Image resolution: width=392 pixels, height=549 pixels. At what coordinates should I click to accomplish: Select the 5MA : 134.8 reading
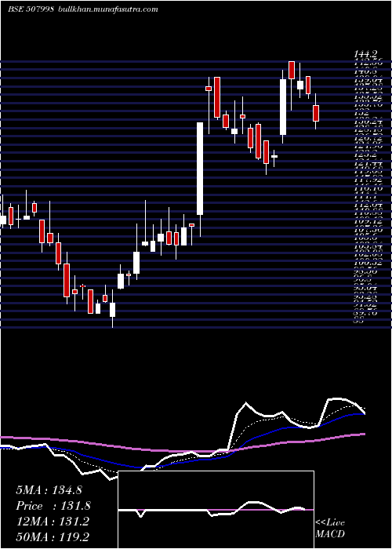coord(49,490)
